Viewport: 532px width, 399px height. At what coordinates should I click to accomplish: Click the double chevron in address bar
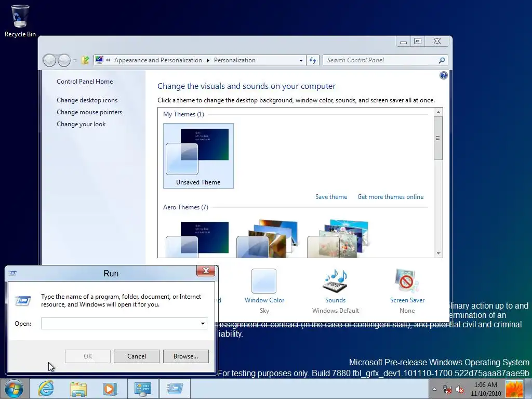click(x=108, y=60)
